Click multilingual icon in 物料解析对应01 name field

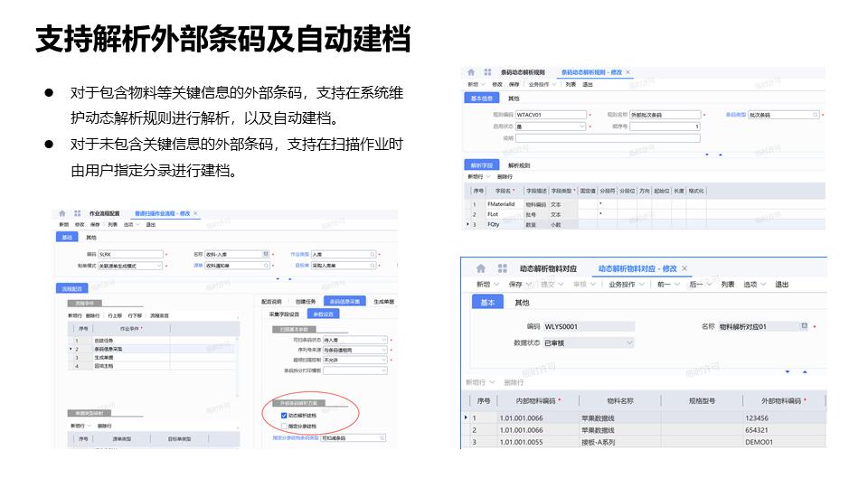[x=803, y=326]
